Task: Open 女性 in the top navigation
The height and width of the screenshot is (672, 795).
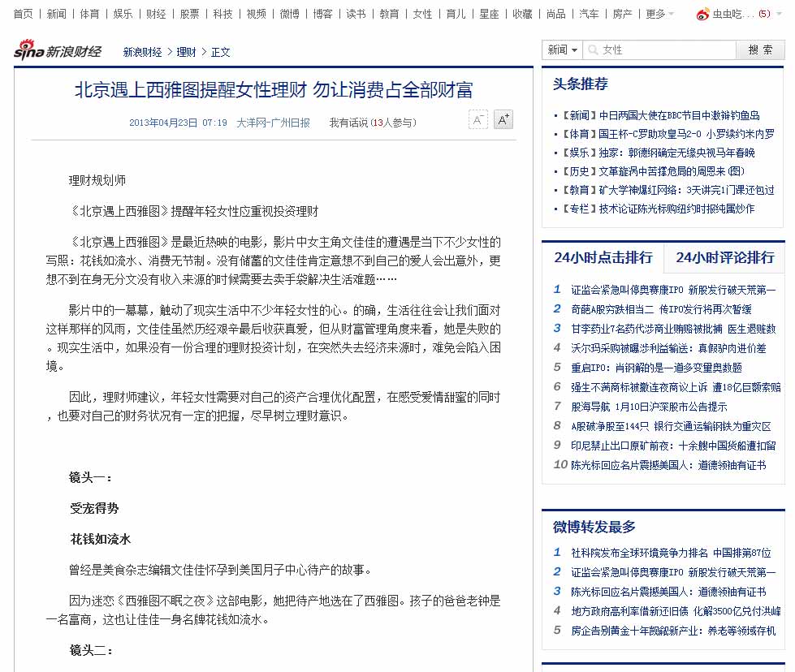Action: [x=422, y=14]
